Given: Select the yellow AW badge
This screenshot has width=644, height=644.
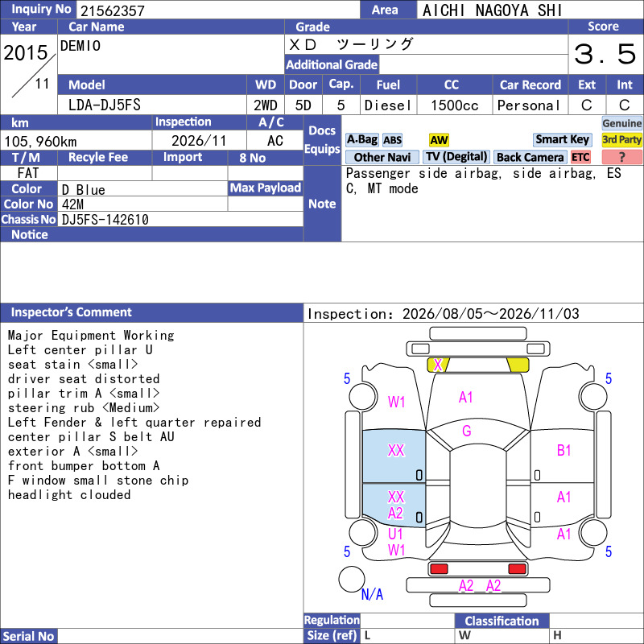Looking at the screenshot, I should pos(439,140).
